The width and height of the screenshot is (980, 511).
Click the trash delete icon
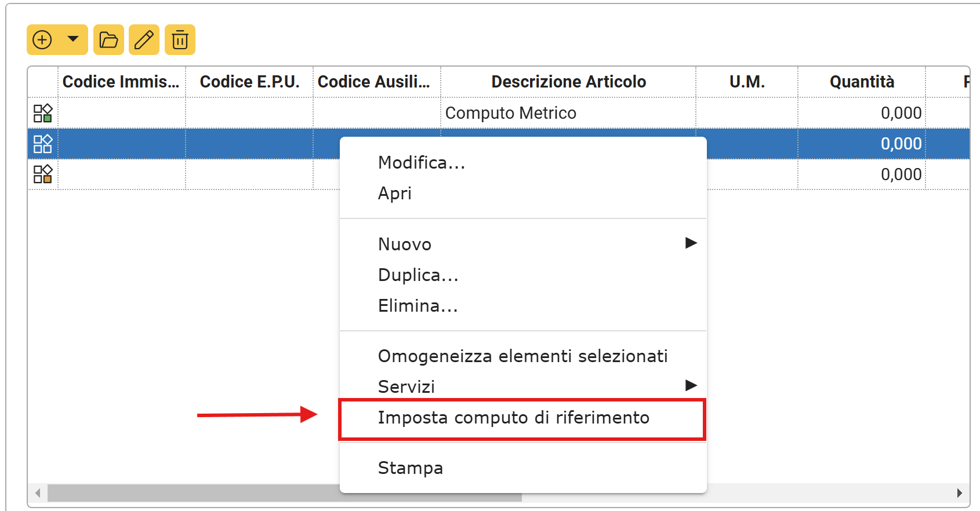point(180,40)
